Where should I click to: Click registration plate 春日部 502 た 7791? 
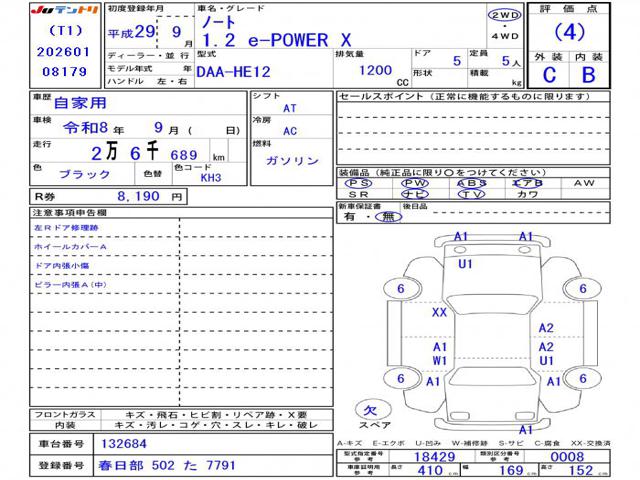(167, 465)
